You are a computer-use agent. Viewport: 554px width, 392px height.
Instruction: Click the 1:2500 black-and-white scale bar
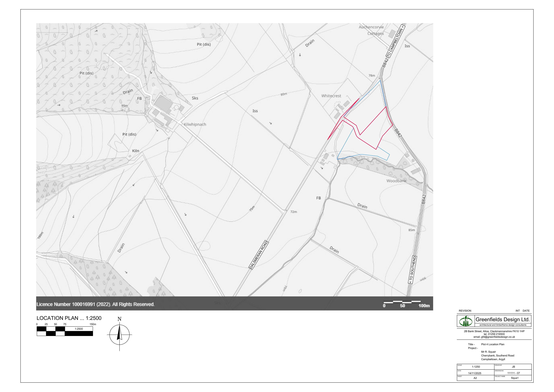tap(65, 331)
